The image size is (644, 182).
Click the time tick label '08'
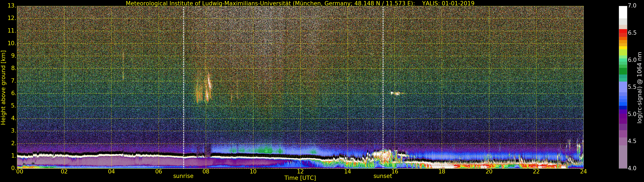(x=206, y=172)
